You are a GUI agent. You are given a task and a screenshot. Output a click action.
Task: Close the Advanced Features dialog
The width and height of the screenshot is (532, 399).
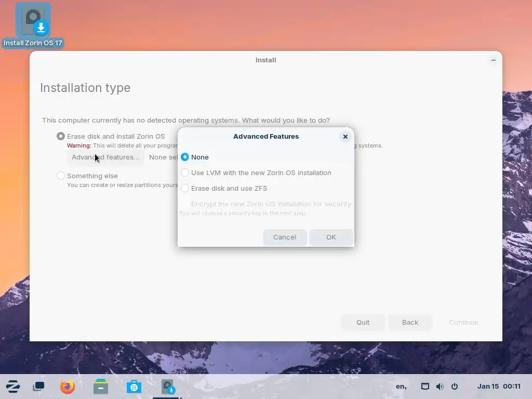(x=345, y=137)
